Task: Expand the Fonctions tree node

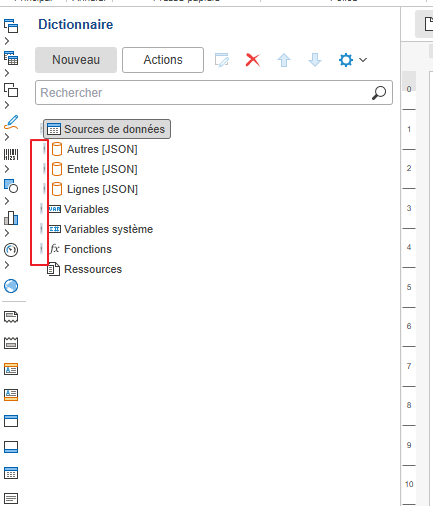Action: pyautogui.click(x=41, y=249)
